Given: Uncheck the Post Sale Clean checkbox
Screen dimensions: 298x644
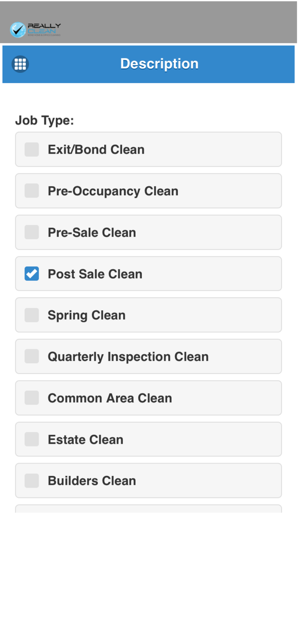Looking at the screenshot, I should (x=32, y=274).
